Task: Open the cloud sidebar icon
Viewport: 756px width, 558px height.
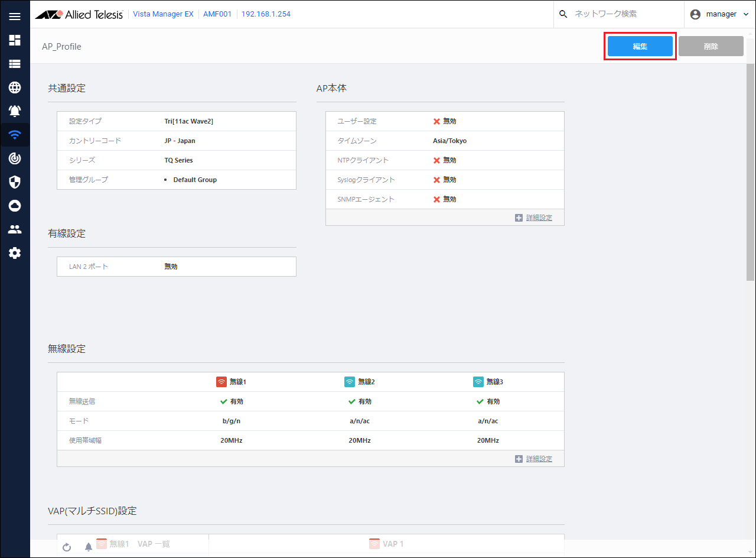Action: [15, 206]
